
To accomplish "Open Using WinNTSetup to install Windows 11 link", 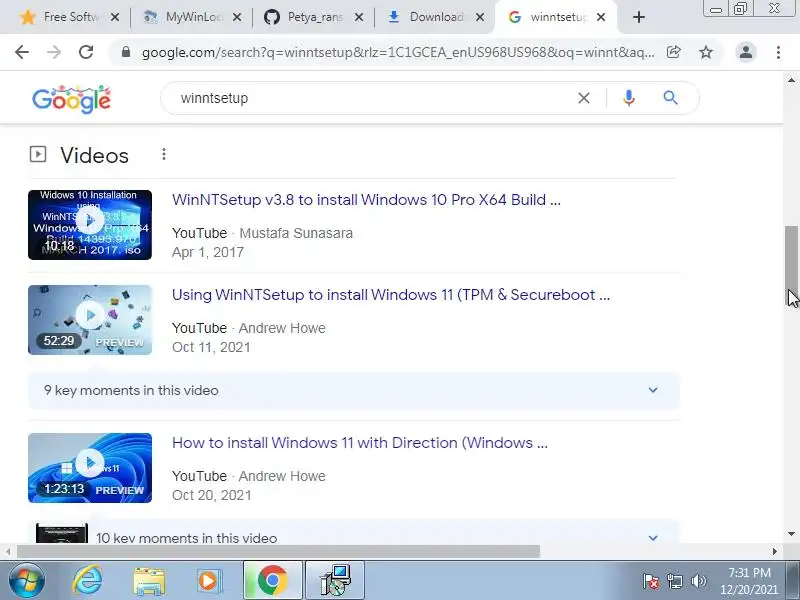I will tap(391, 295).
